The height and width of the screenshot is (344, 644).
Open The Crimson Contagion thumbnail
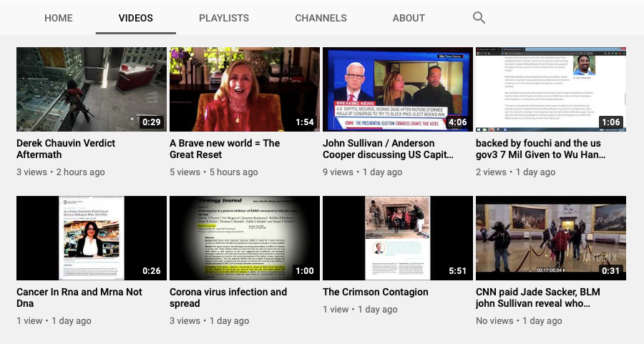pyautogui.click(x=398, y=238)
